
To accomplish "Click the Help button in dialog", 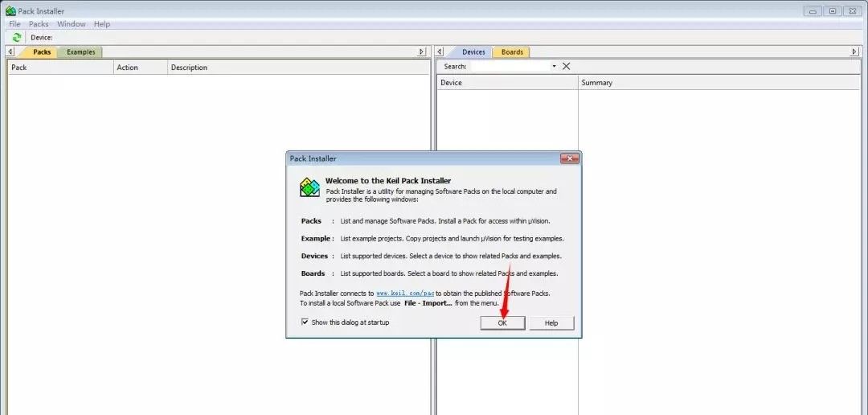I will (551, 323).
